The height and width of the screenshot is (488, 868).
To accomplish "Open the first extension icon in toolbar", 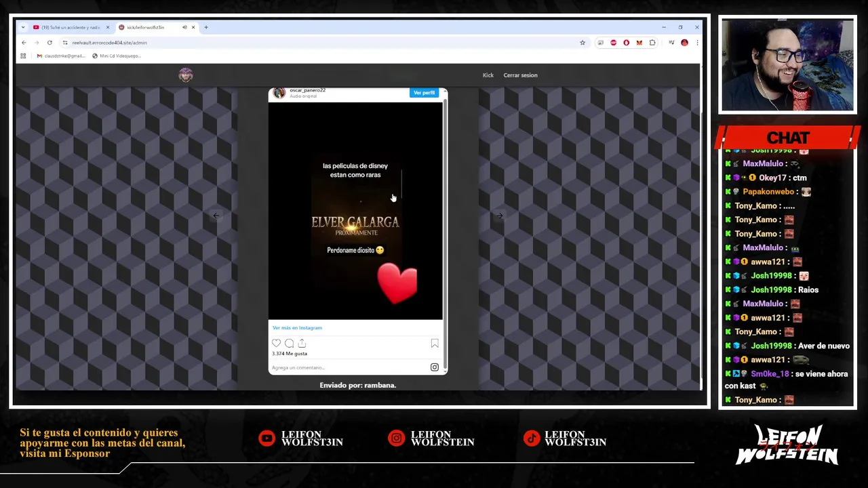I will pos(600,43).
